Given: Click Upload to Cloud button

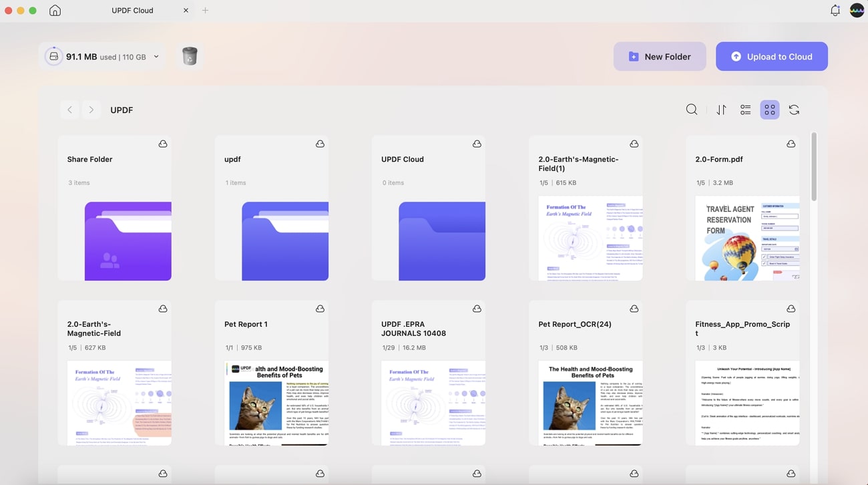Looking at the screenshot, I should (x=772, y=57).
